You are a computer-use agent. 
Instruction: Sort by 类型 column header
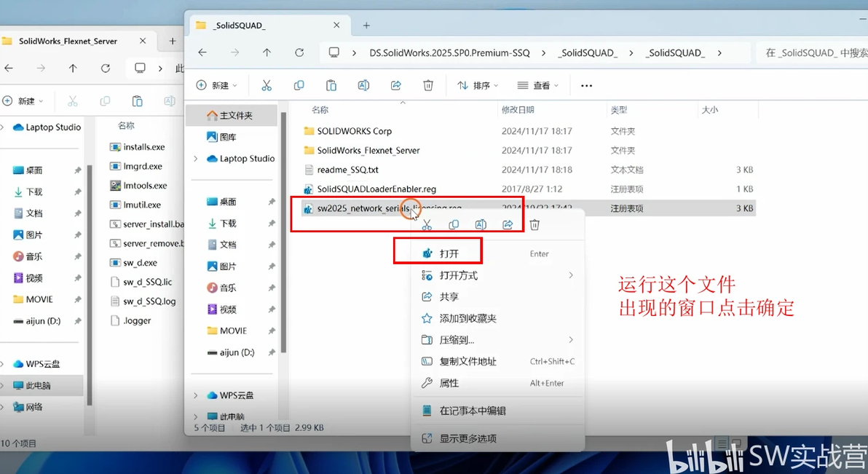point(619,110)
